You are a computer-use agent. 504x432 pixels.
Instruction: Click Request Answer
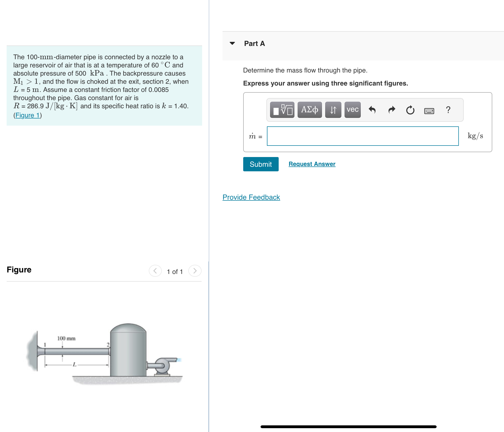[x=312, y=164]
